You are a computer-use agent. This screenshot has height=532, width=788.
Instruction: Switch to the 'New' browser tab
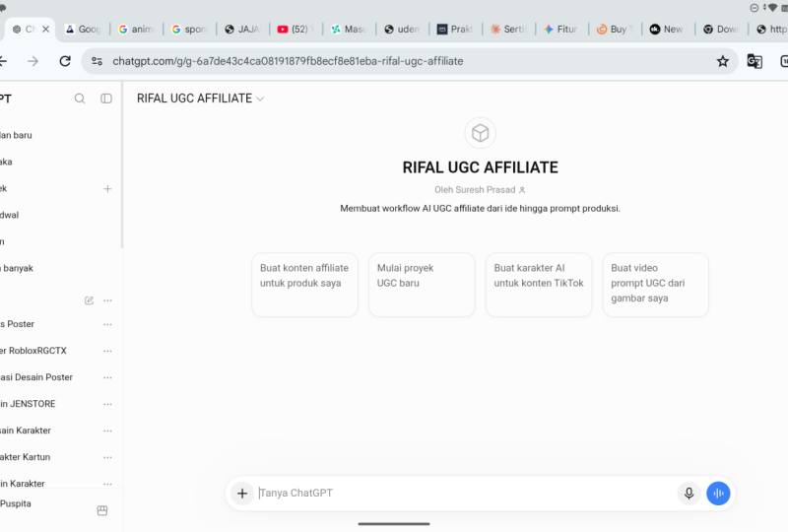669,30
